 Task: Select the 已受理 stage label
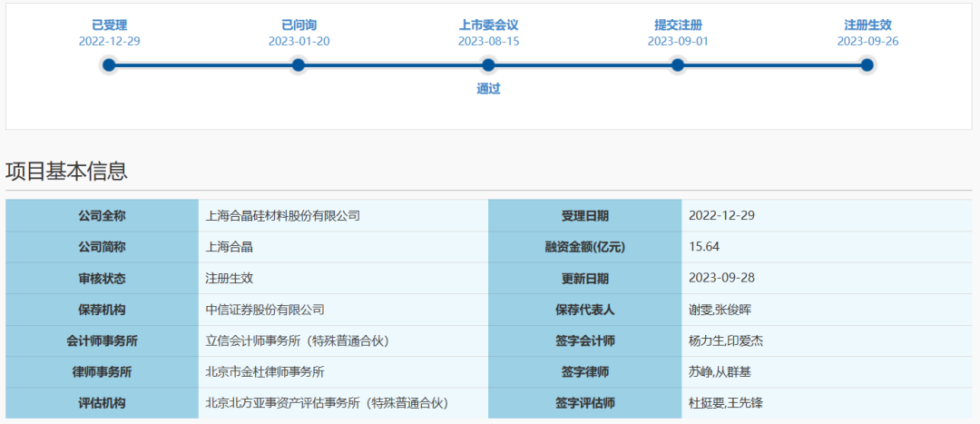tap(110, 25)
